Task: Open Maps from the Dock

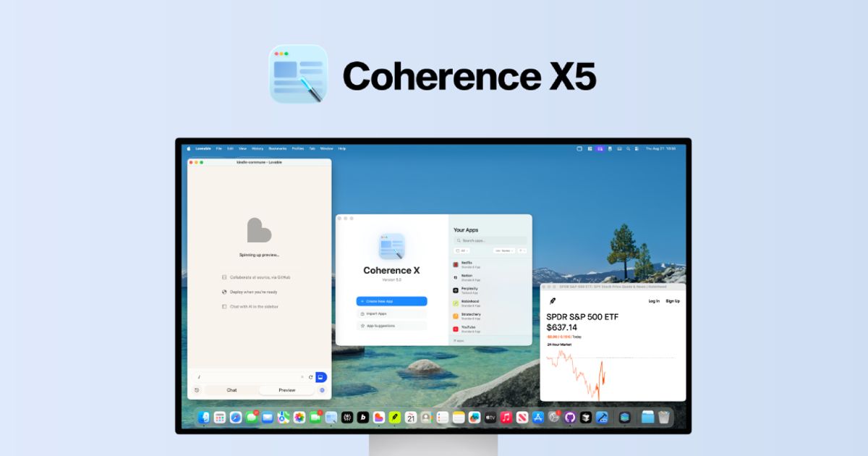Action: [x=283, y=418]
